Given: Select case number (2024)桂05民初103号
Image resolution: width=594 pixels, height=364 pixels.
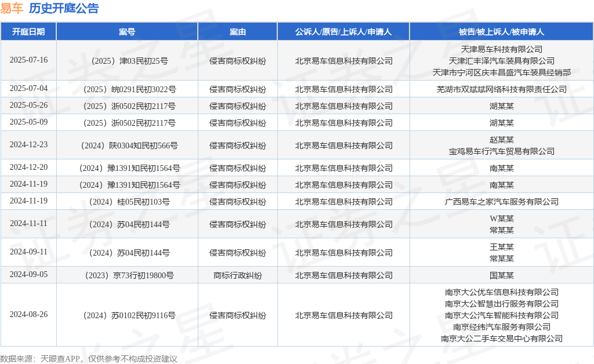Looking at the screenshot, I should click(129, 202).
